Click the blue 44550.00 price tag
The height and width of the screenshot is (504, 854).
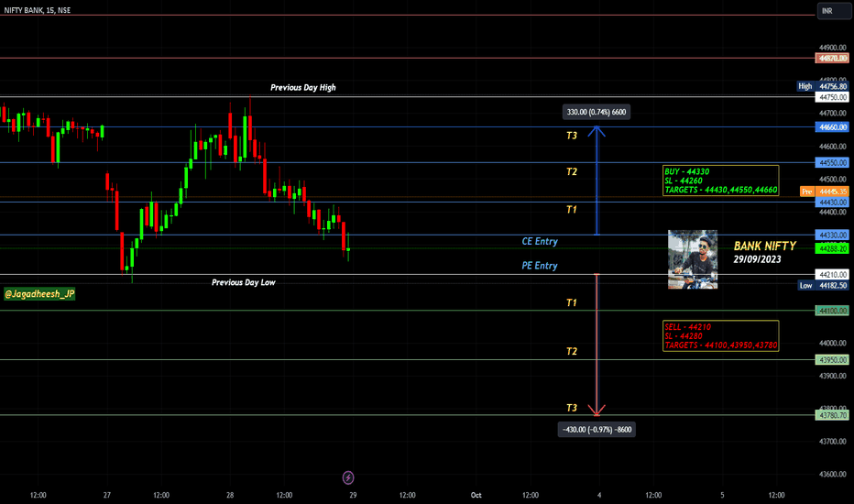832,162
